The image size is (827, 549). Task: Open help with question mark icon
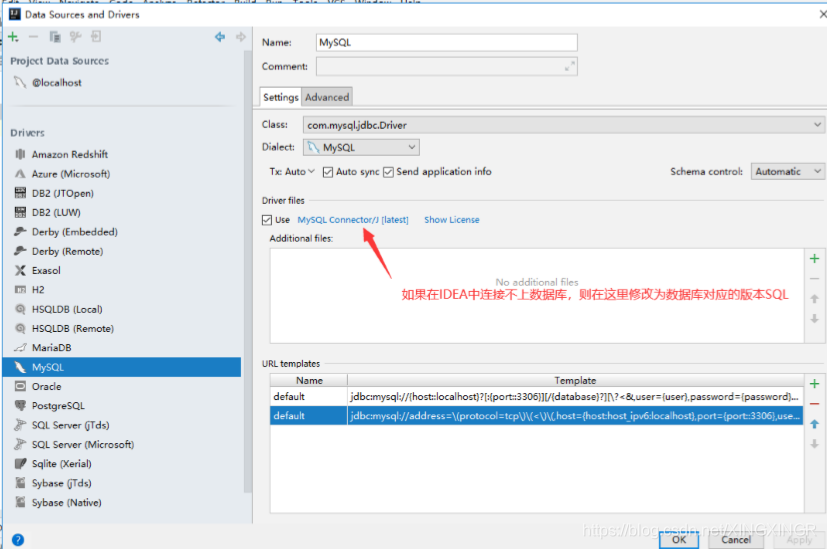(17, 540)
